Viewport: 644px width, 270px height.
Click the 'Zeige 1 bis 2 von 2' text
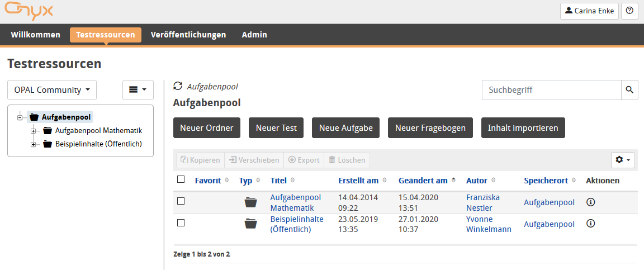point(202,254)
